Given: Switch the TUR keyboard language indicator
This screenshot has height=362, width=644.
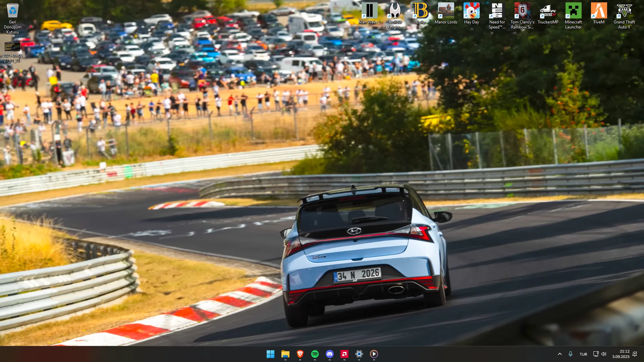Looking at the screenshot, I should [583, 354].
